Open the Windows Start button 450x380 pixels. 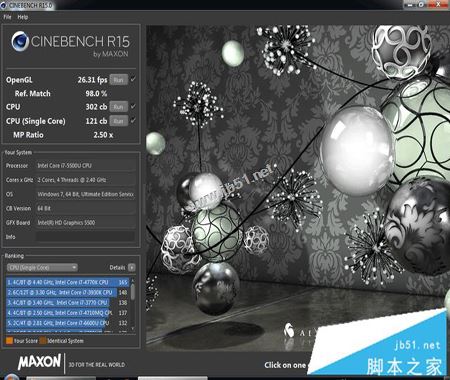click(11, 377)
